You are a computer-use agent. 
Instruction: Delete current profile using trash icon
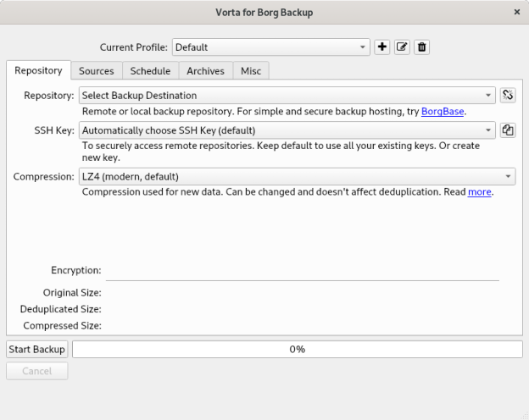point(421,47)
